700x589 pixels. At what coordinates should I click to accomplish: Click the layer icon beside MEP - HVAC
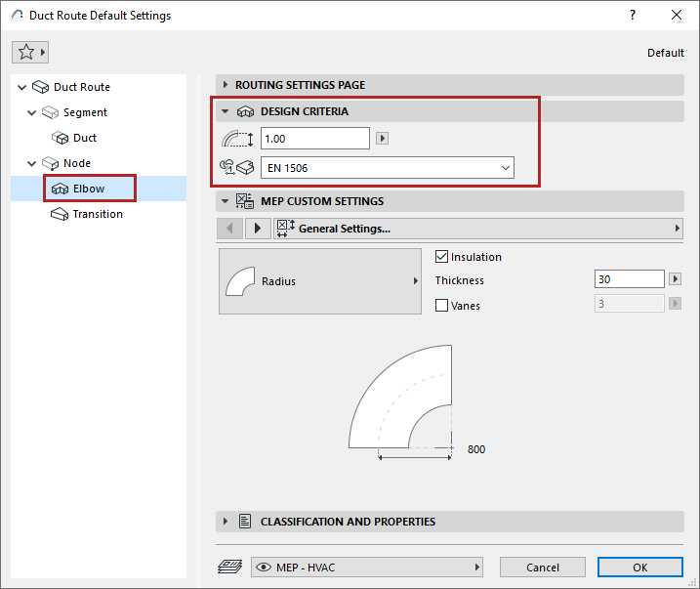click(x=229, y=568)
